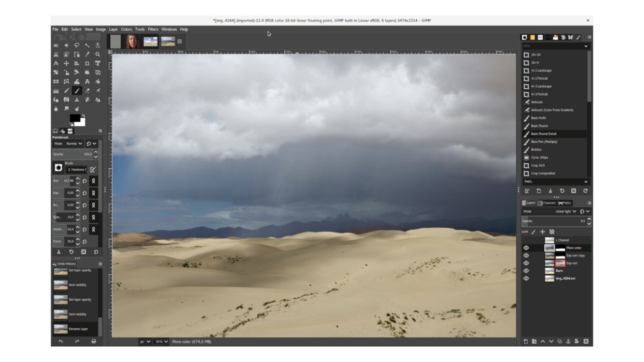Hide the More color layer
The image size is (644, 362).
[526, 248]
